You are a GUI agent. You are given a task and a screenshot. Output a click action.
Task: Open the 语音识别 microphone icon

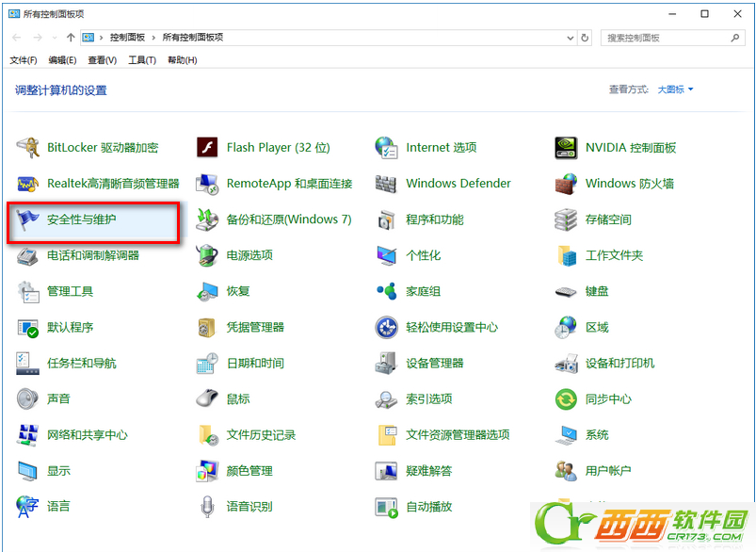click(207, 507)
